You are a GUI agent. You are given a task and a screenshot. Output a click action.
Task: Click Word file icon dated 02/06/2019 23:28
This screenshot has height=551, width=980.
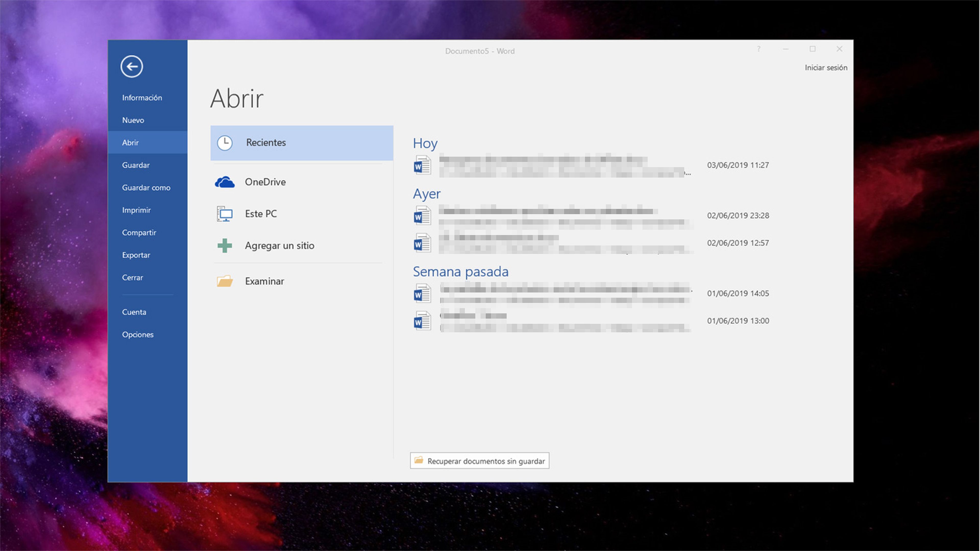[x=422, y=216]
